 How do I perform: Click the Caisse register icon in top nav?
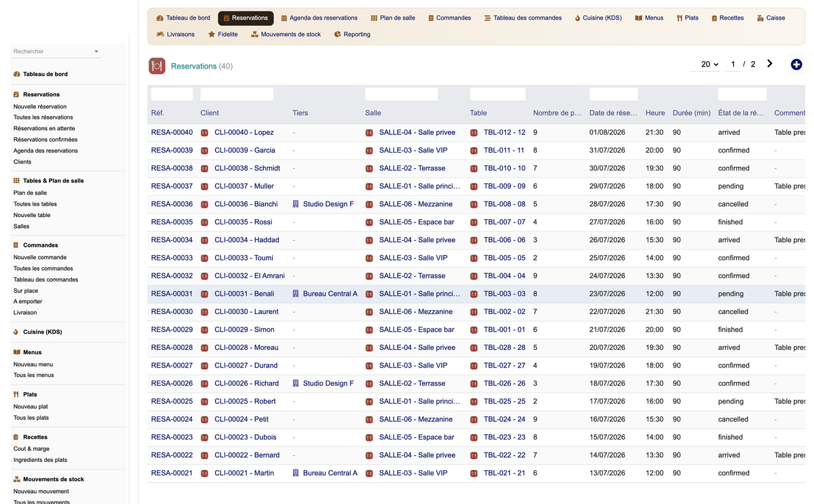(x=760, y=18)
